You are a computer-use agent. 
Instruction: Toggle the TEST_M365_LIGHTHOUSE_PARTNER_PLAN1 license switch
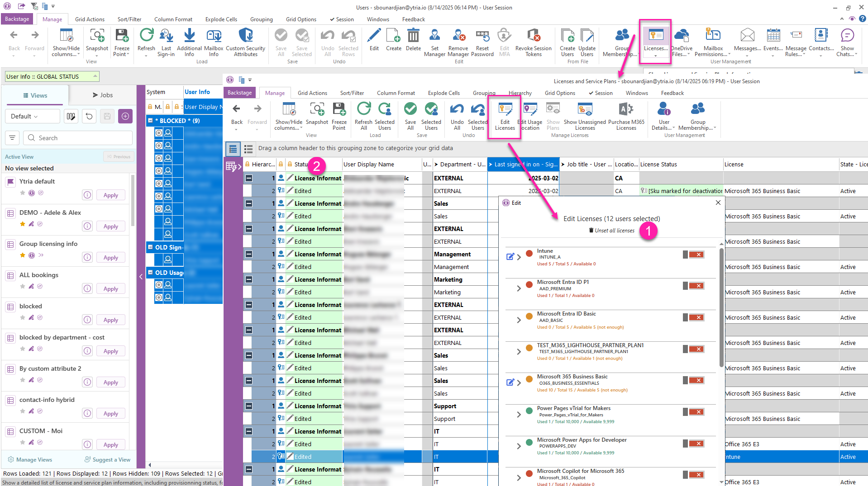[694, 349]
